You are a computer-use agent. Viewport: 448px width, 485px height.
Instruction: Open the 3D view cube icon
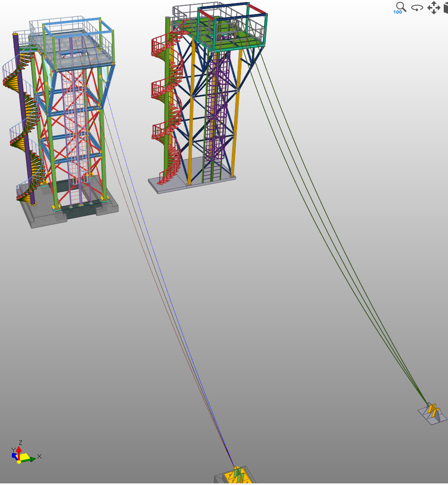[445, 8]
